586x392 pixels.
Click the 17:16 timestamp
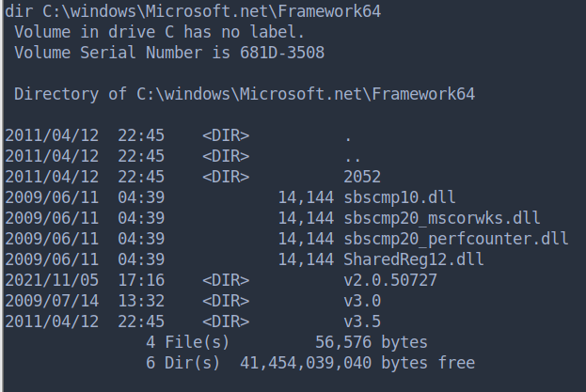point(140,280)
